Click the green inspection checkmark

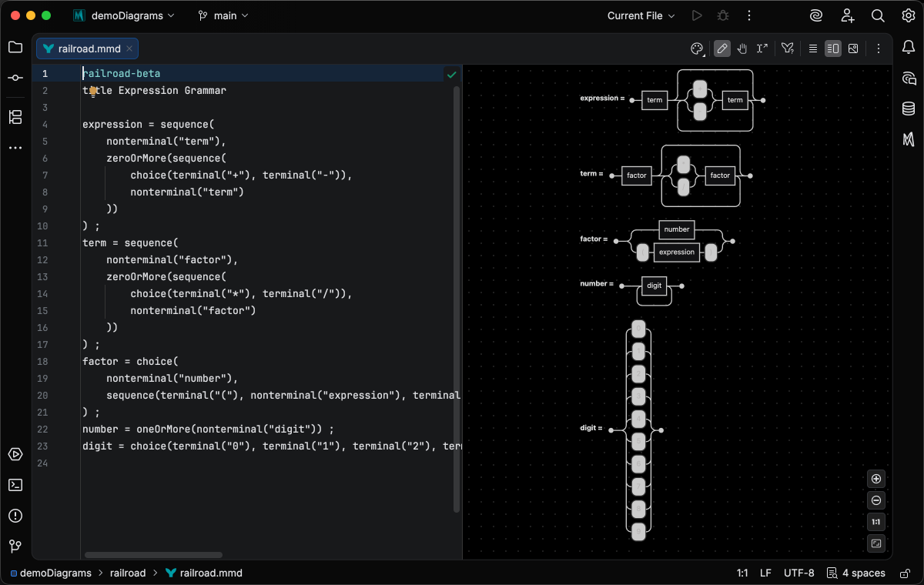tap(451, 75)
